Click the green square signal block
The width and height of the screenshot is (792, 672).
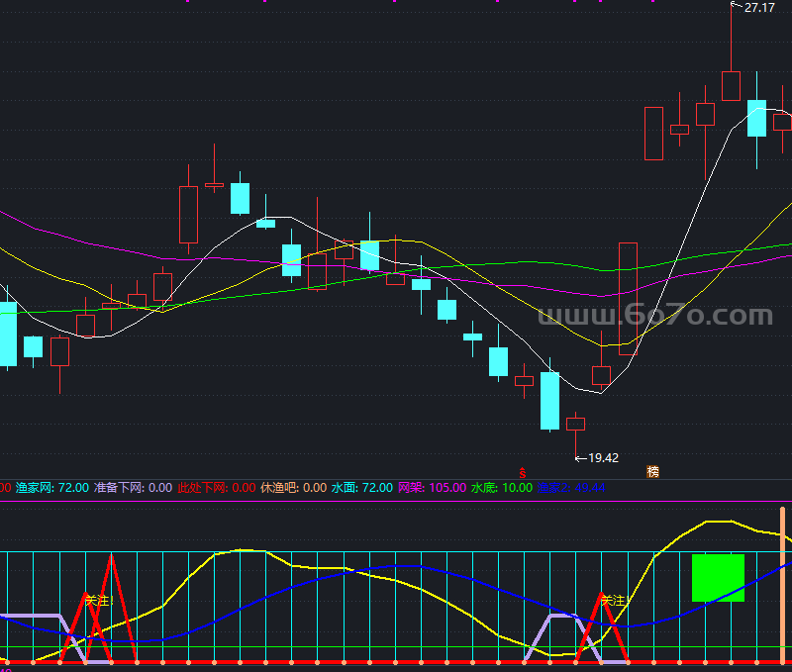[x=718, y=578]
